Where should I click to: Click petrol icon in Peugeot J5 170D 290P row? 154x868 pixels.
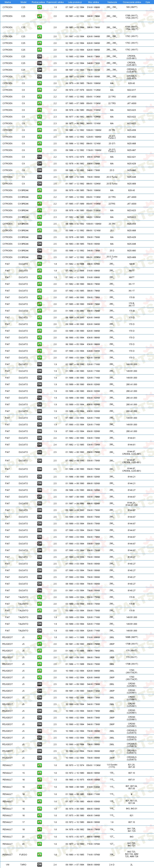pyautogui.click(x=39, y=678)
